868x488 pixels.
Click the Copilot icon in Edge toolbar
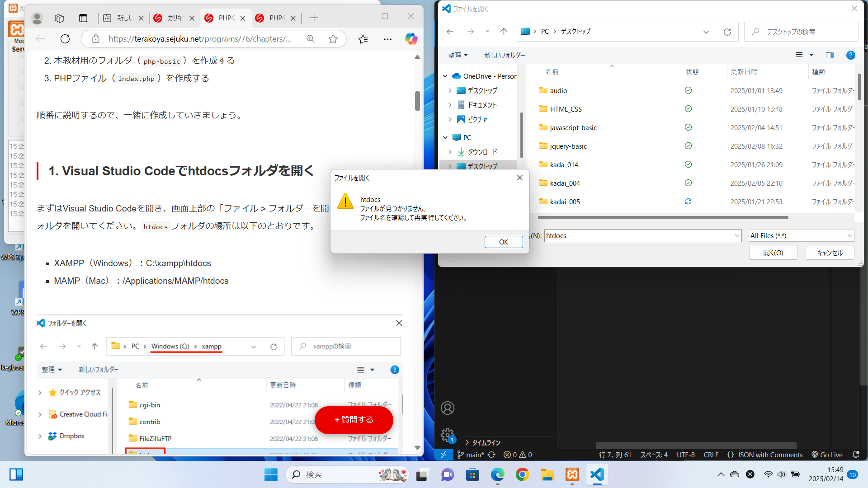pos(411,39)
